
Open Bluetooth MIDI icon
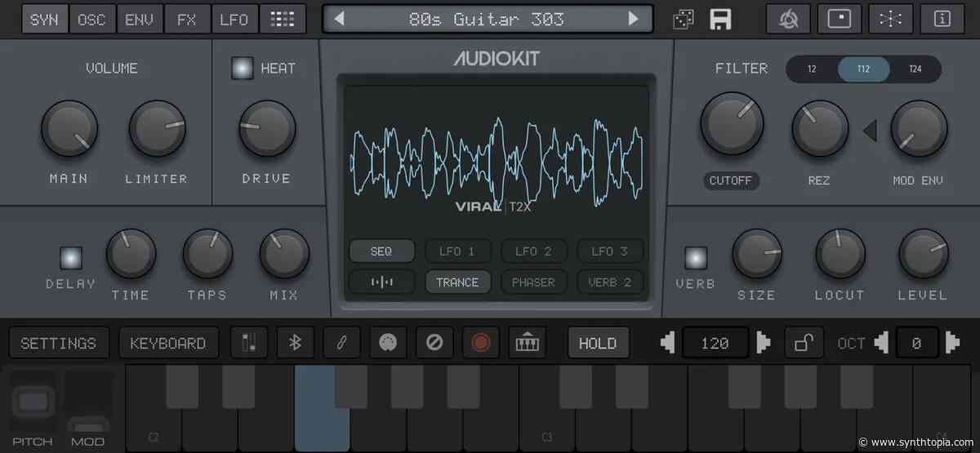click(295, 344)
